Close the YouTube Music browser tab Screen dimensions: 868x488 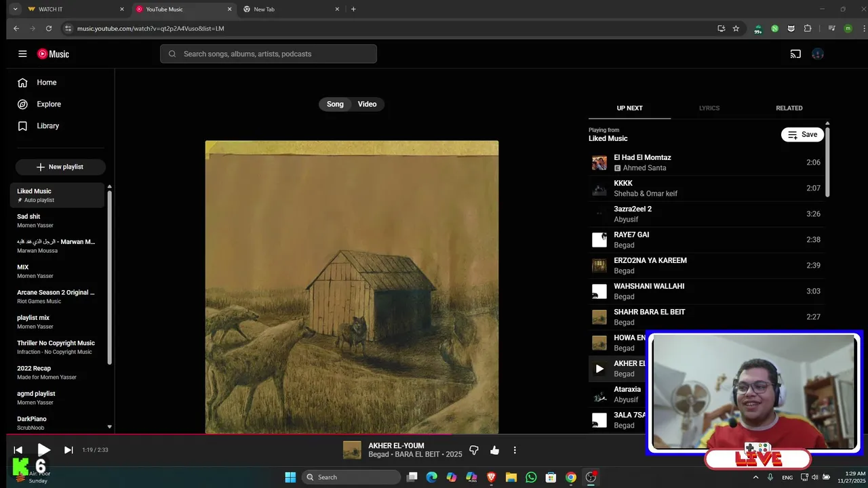(x=229, y=9)
